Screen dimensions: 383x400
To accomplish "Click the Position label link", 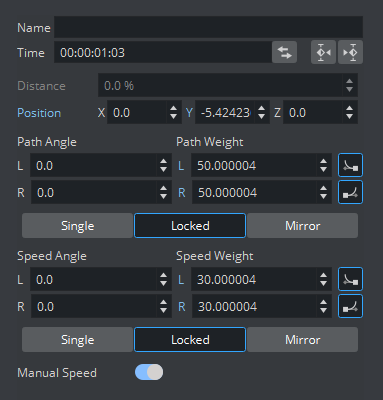I will click(39, 113).
